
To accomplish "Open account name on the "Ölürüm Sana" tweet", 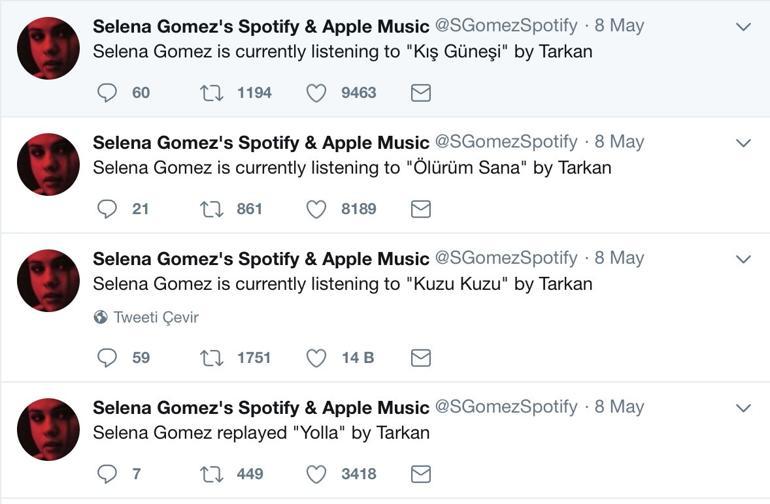I will click(261, 142).
